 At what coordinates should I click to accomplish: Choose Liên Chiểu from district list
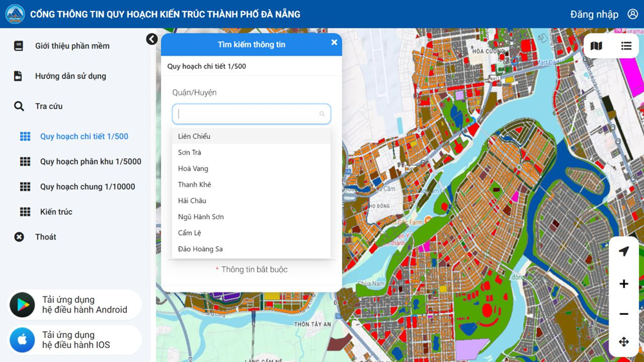click(x=251, y=136)
